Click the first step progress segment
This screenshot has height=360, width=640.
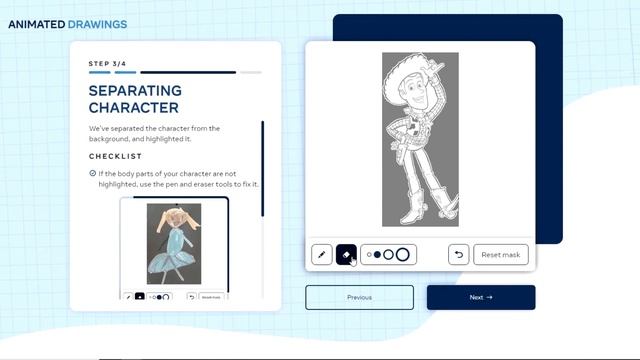tap(100, 72)
